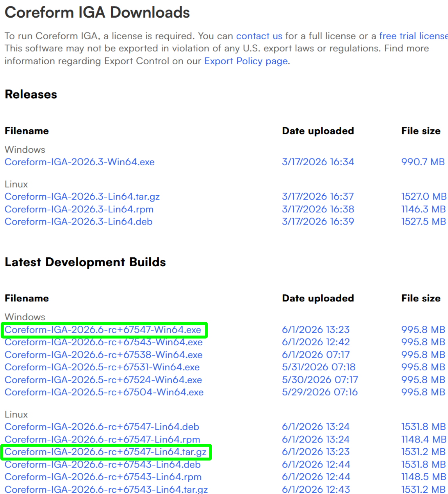The width and height of the screenshot is (448, 494).
Task: Click the date 5/31/2026 07:18
Action: (319, 367)
